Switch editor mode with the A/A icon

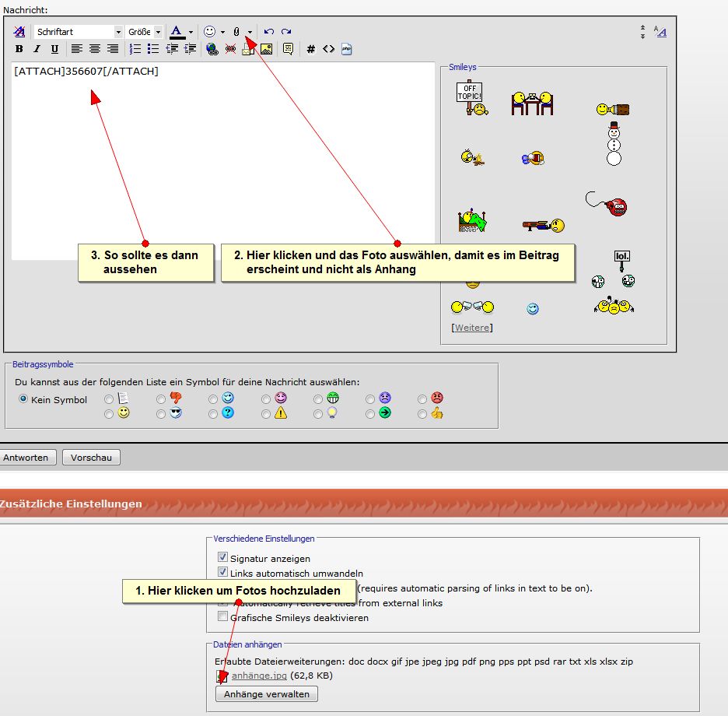(660, 32)
